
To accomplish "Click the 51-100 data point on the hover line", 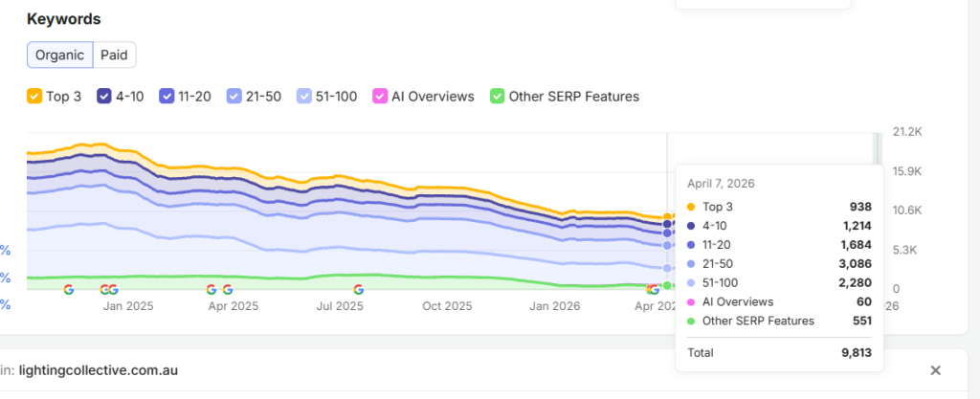I will pos(667,268).
